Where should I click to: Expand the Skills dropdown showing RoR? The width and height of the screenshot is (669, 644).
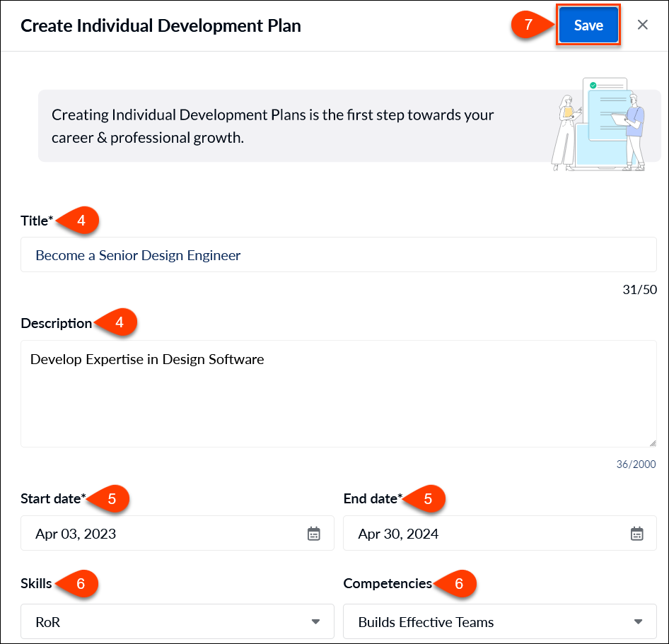177,621
